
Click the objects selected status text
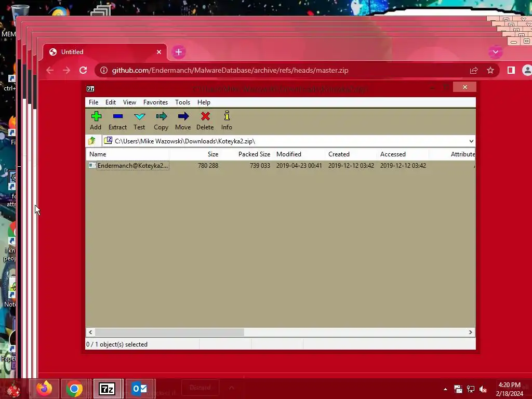[117, 344]
